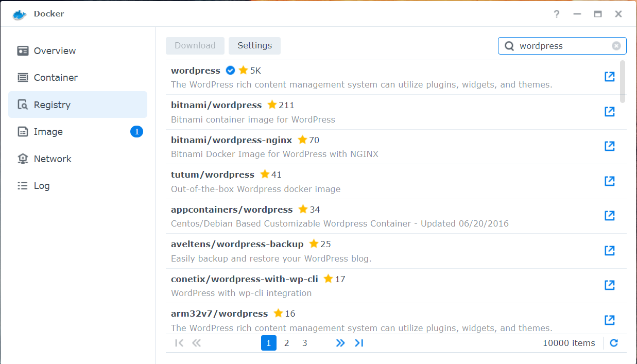
Task: Select the aveltens/wordpress-backup image name
Action: point(237,244)
